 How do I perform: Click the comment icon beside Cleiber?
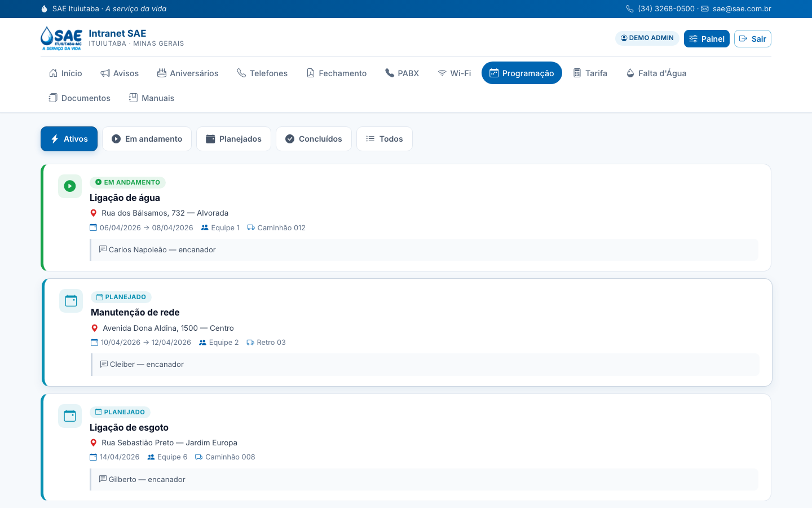tap(104, 364)
